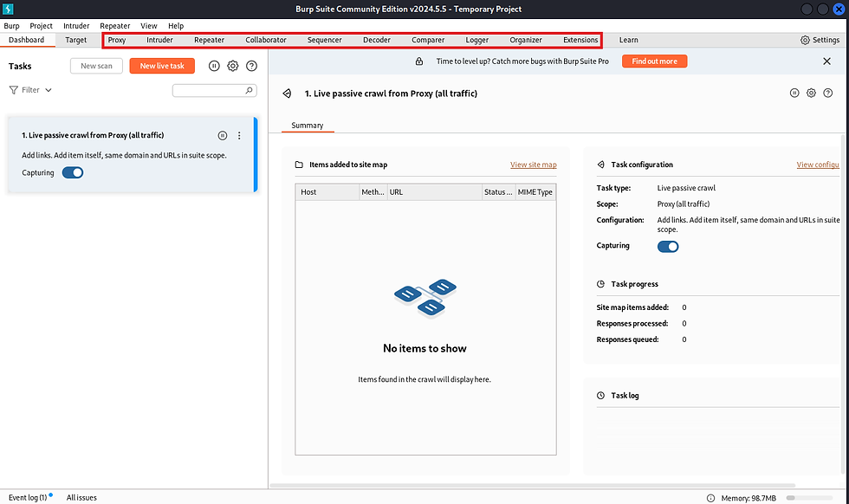Click the horizontal scrollbar under details pane
The image size is (849, 504).
tap(532, 486)
